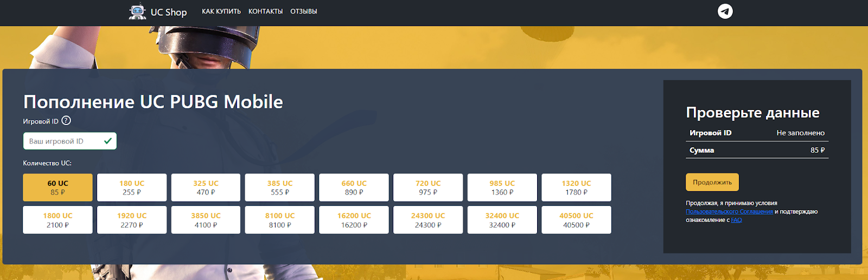Click into the Ваш игровой ID field
The width and height of the screenshot is (868, 280).
[64, 141]
